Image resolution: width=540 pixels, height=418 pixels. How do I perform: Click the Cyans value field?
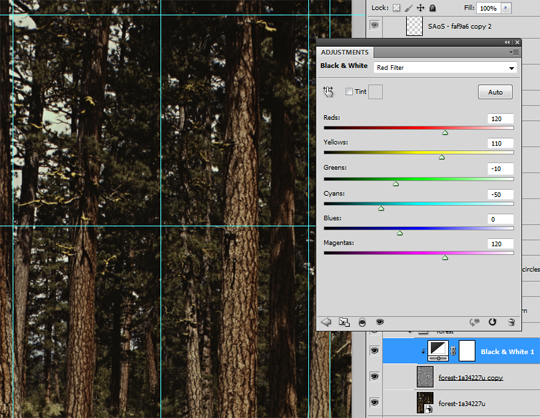[x=500, y=195]
